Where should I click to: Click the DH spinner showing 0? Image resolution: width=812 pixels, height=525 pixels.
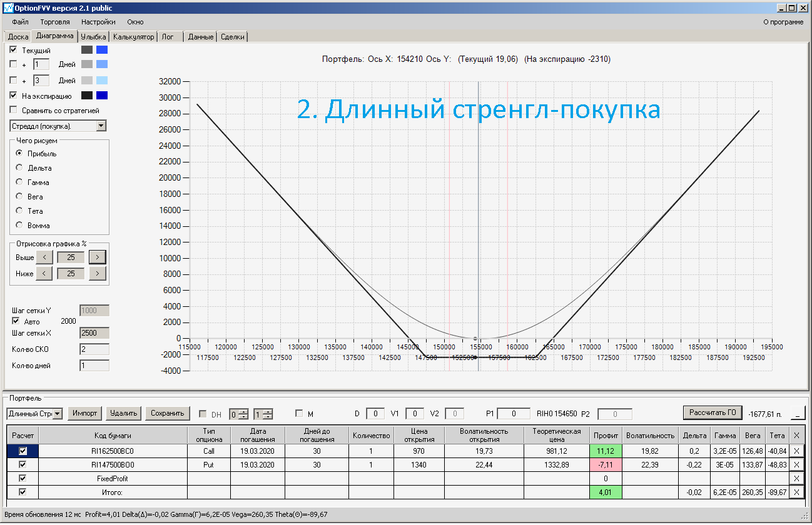coord(238,414)
